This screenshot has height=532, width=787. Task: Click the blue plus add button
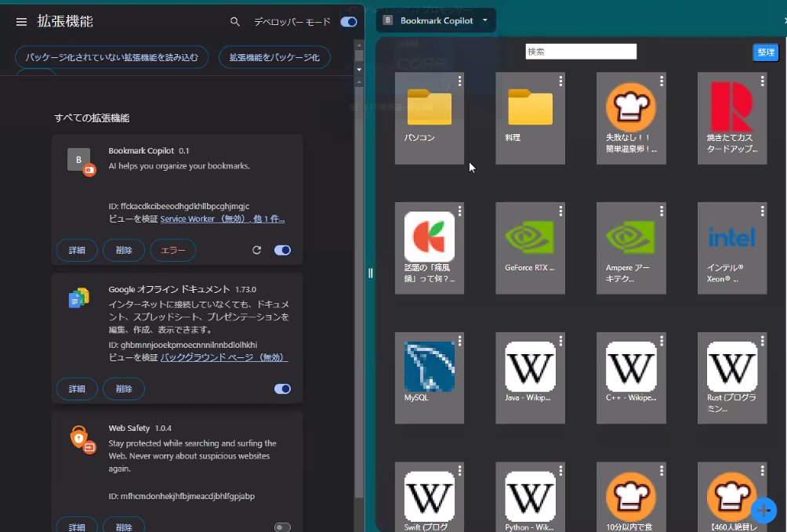point(764,510)
